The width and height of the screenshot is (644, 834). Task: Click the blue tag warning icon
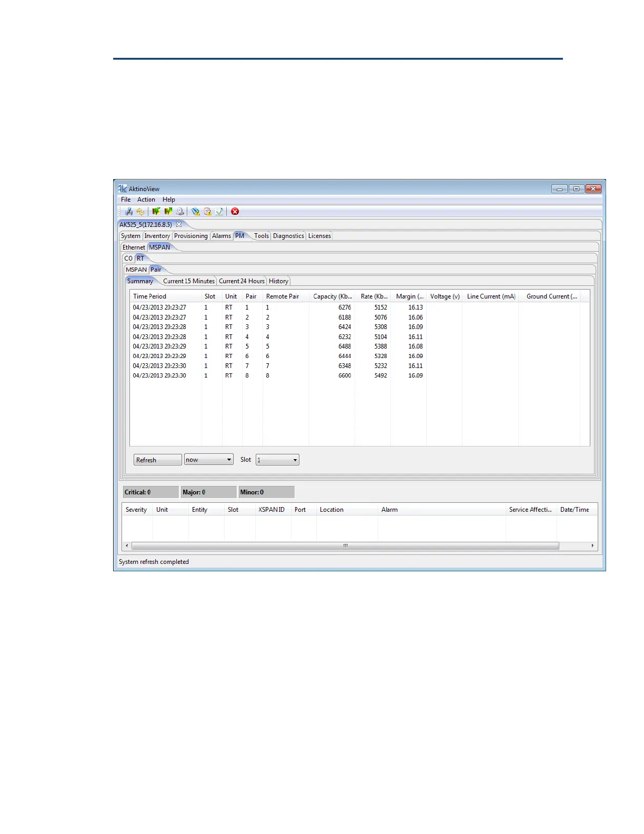pyautogui.click(x=196, y=211)
